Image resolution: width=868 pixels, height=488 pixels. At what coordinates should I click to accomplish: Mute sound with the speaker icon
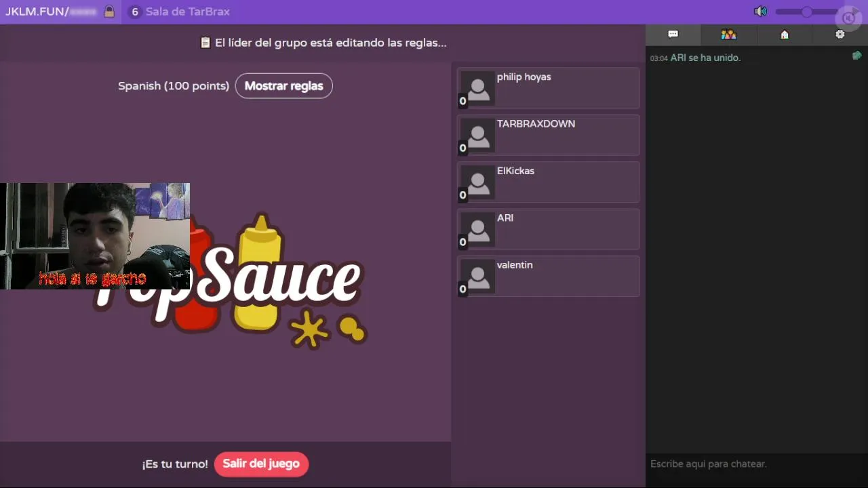[761, 12]
